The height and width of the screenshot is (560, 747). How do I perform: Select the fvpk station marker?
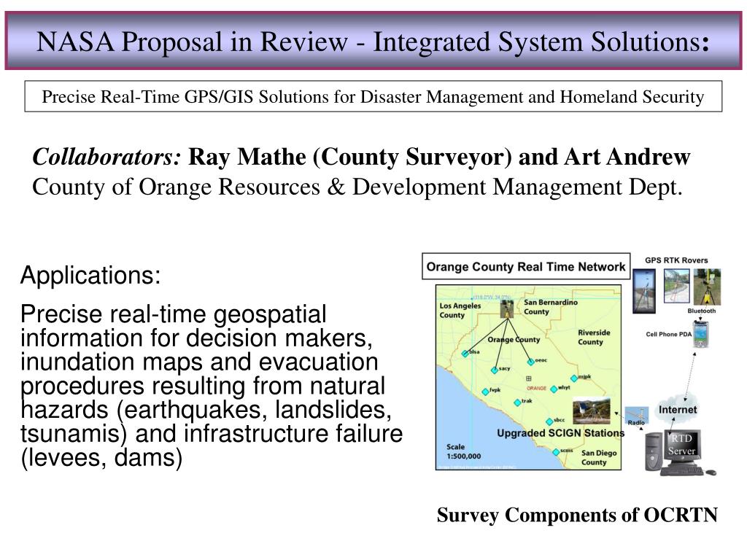click(x=485, y=392)
